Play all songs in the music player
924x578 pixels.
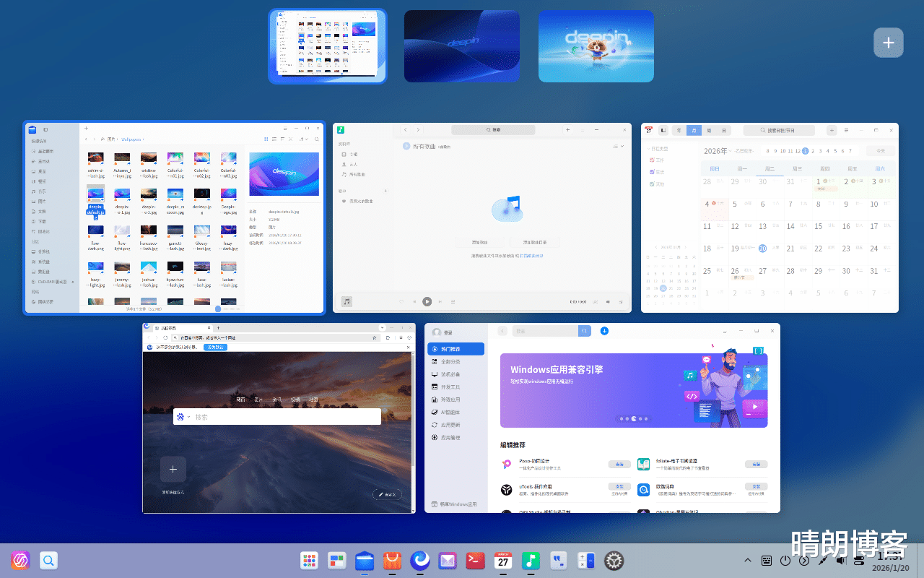[406, 146]
